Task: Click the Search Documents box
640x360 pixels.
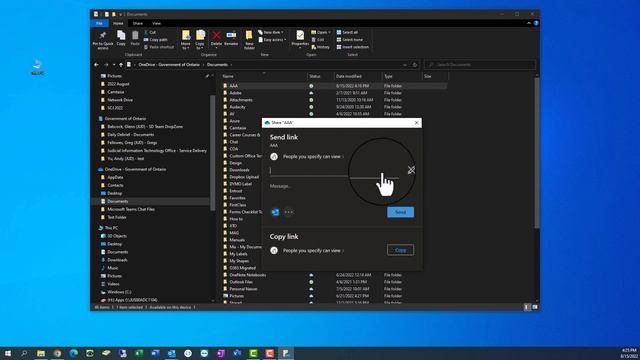Action: point(480,64)
